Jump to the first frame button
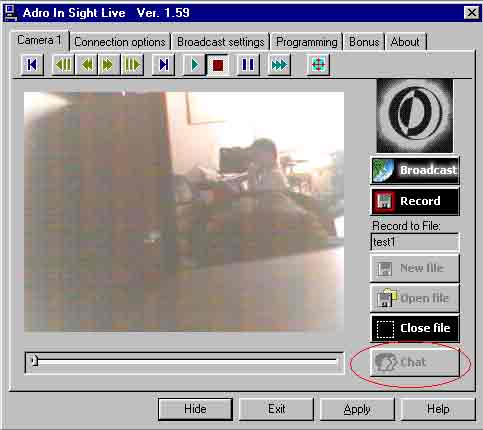This screenshot has height=430, width=483. tap(32, 65)
